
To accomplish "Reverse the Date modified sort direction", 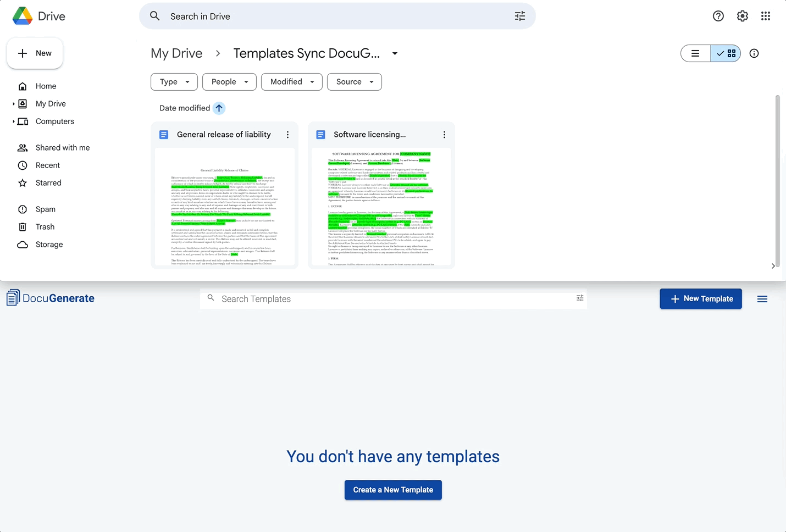I will pos(219,108).
